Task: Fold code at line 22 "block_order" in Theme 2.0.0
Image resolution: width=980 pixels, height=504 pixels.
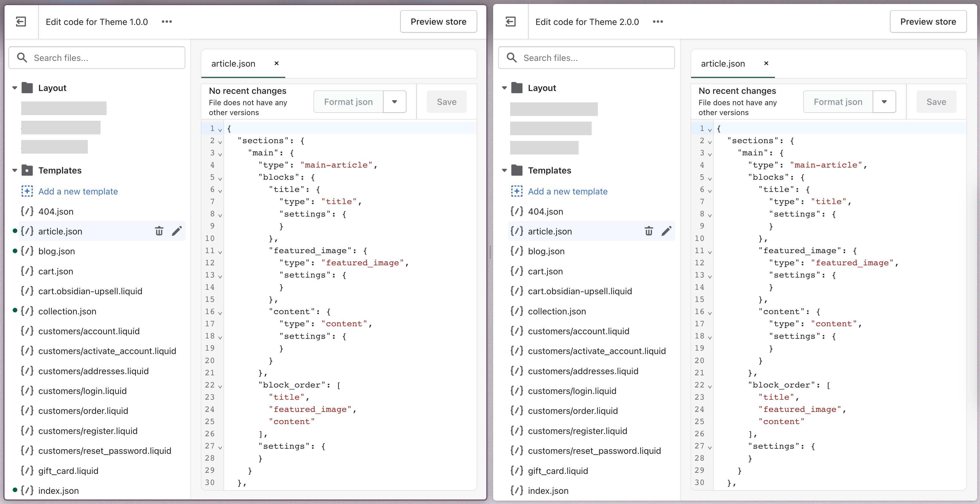Action: [x=710, y=386]
